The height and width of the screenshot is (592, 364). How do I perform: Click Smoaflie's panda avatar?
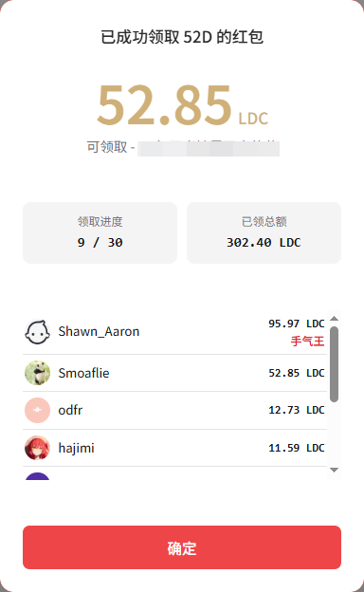click(x=37, y=373)
